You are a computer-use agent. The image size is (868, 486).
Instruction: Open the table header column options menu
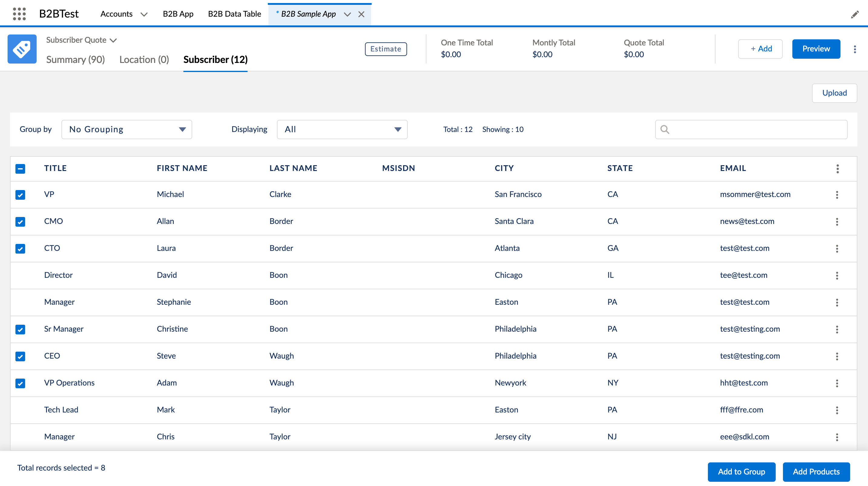[x=838, y=169]
